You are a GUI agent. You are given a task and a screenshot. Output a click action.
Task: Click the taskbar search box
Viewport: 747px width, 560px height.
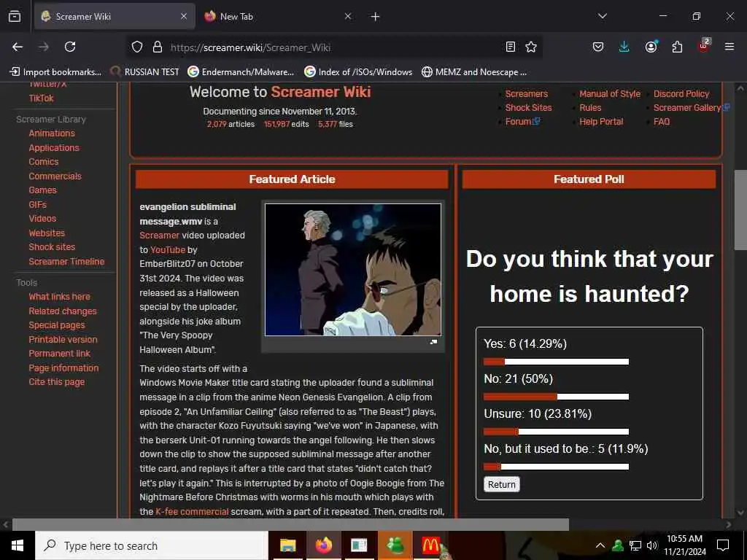pyautogui.click(x=152, y=545)
